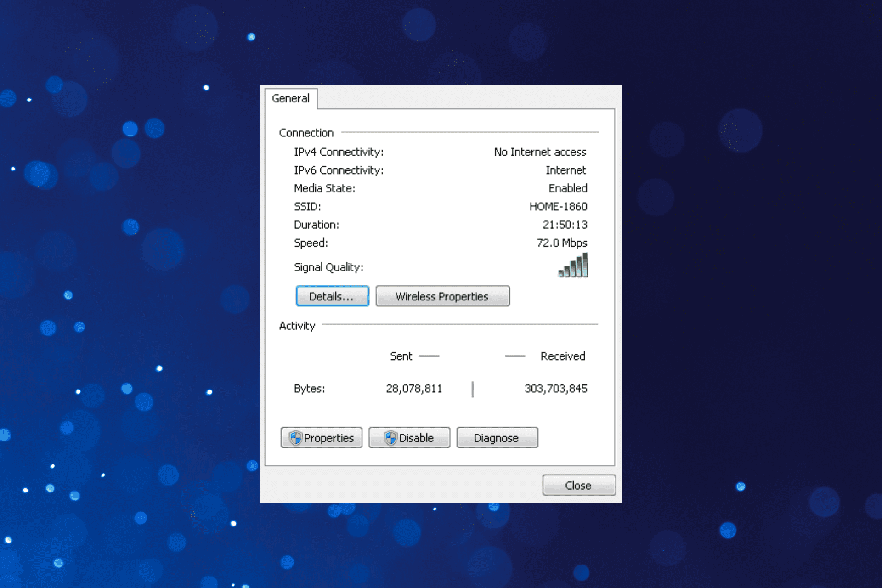Open the Details... button
The height and width of the screenshot is (588, 882).
[x=332, y=296]
